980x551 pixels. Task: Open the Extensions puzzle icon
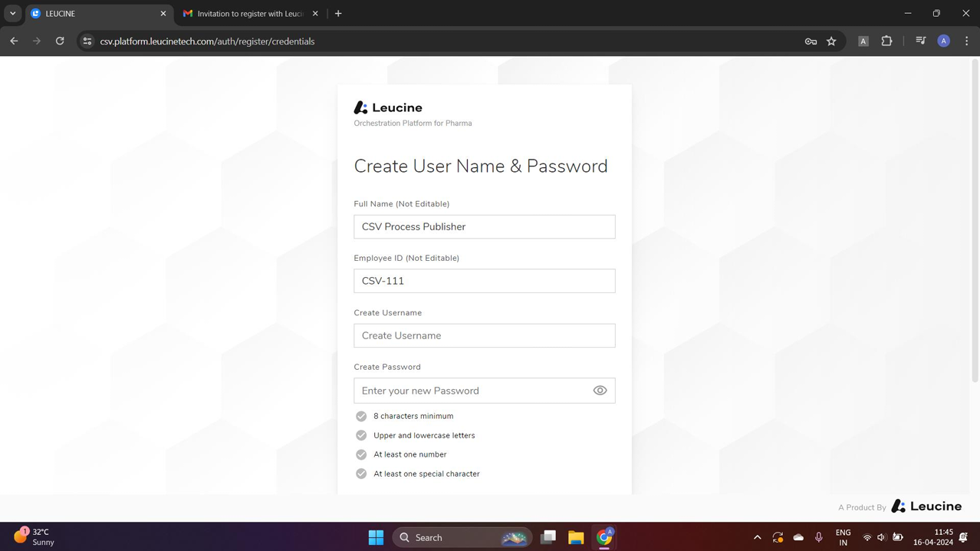click(x=886, y=41)
